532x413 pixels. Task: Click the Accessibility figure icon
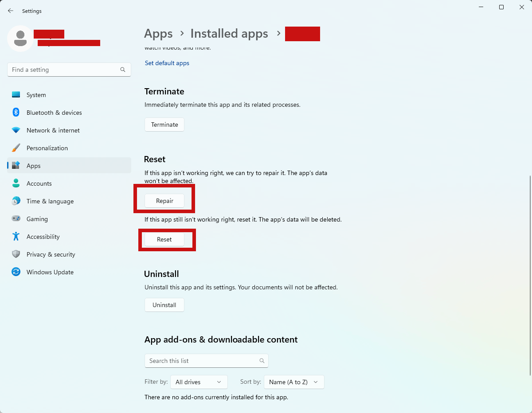16,237
